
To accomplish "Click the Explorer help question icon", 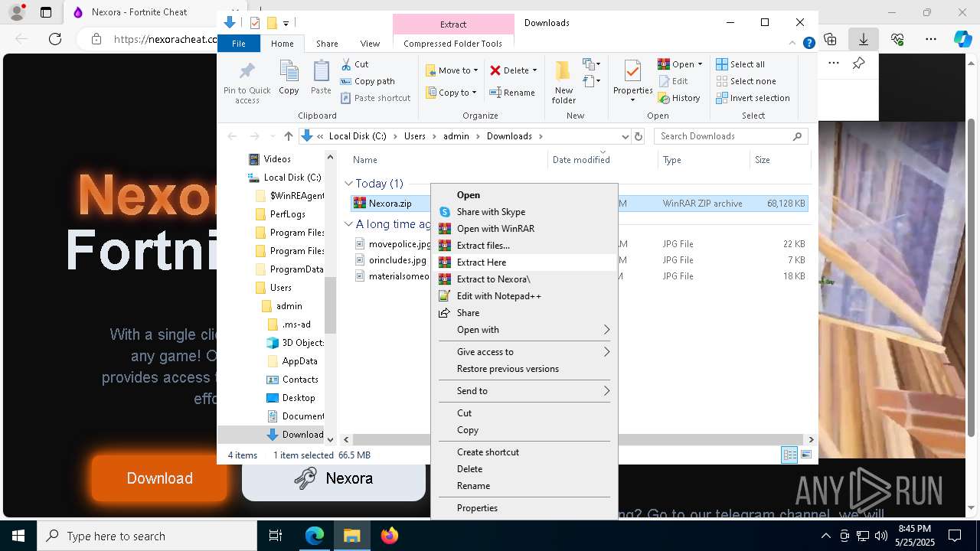I will pyautogui.click(x=808, y=44).
